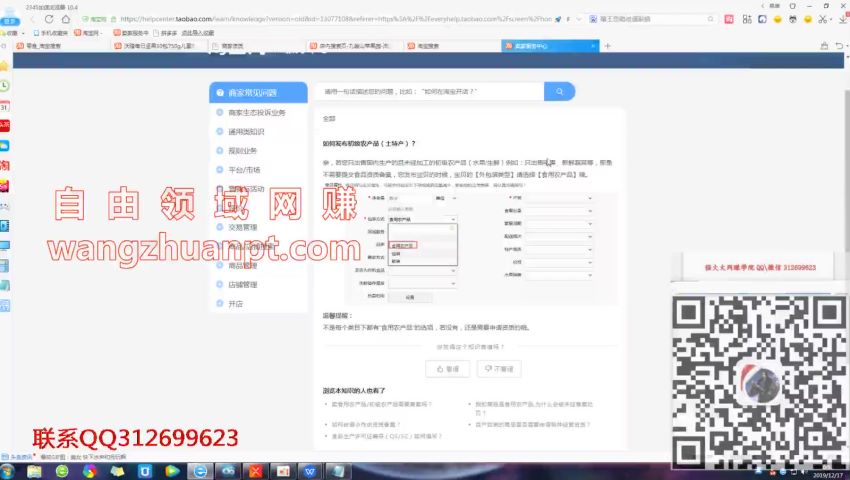Click the calendar 31 icon in left sidebar
Screen dimensions: 850x480
pos(4,106)
